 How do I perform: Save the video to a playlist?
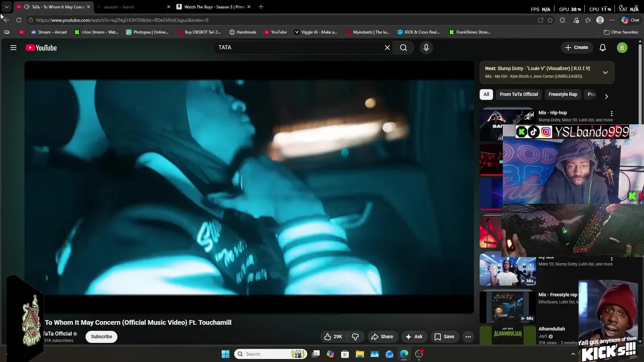444,337
